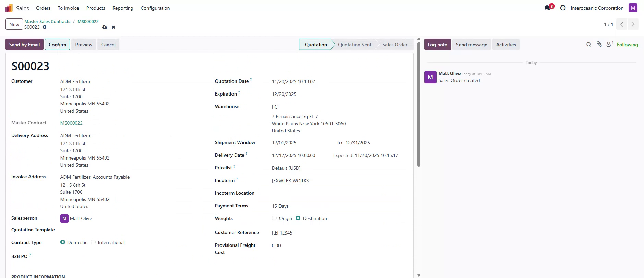Open MS000022 breadcrumb link
The image size is (644, 278).
pos(88,21)
